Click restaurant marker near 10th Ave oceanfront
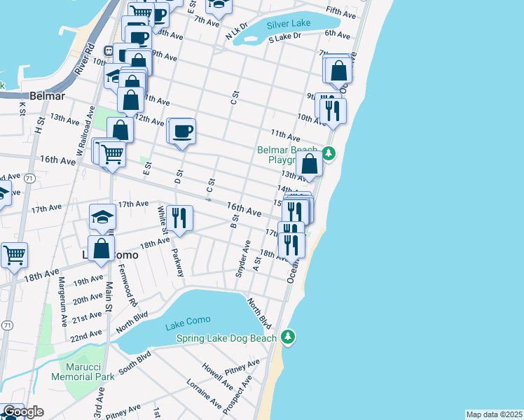This screenshot has width=524, height=420. [331, 110]
